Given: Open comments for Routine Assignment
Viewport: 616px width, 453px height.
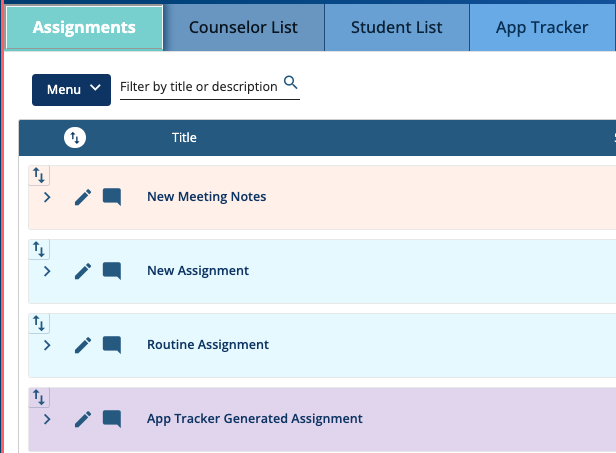Looking at the screenshot, I should click(112, 345).
